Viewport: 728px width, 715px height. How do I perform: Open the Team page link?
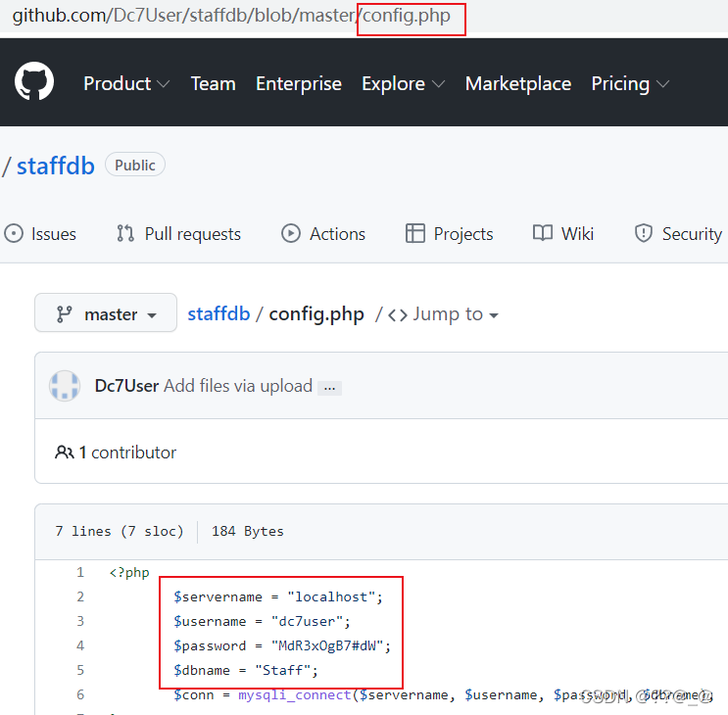[213, 84]
